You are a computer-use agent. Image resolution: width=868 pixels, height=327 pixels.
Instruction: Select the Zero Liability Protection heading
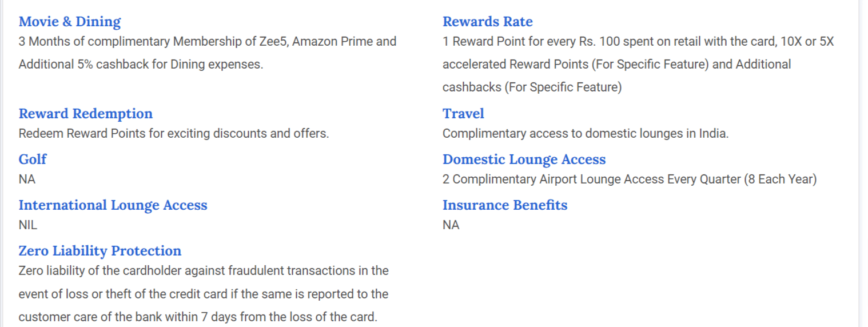(100, 250)
